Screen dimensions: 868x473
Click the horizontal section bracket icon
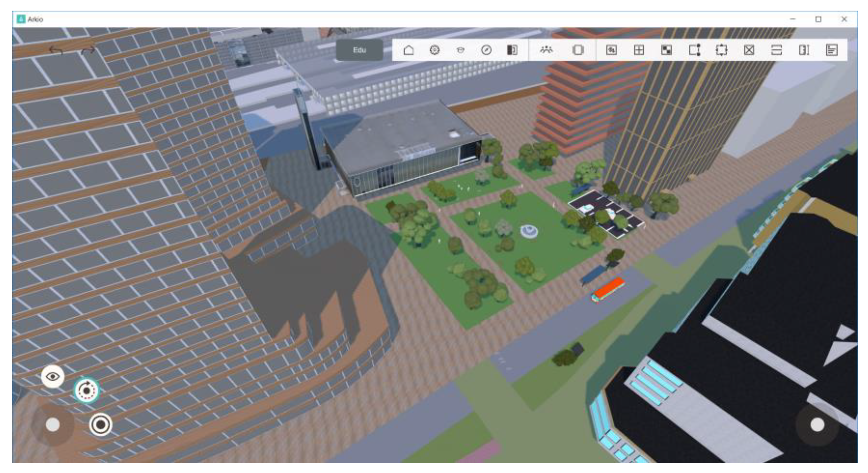tap(776, 50)
